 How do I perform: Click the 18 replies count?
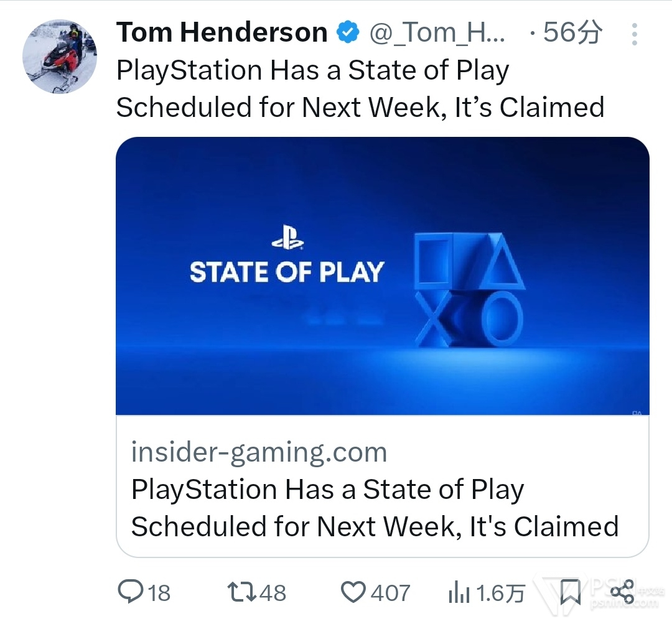159,592
